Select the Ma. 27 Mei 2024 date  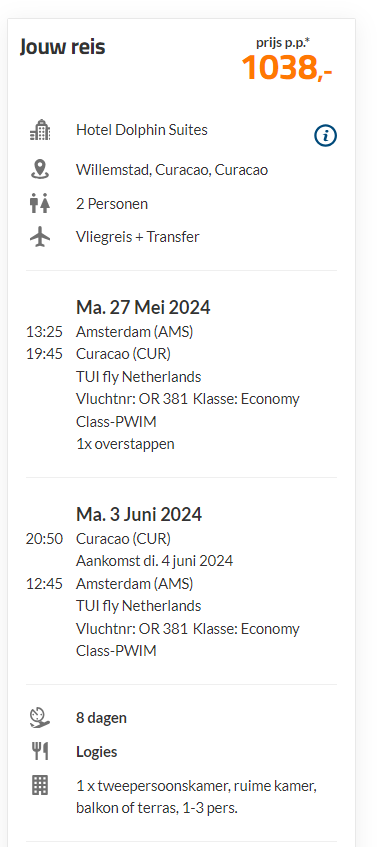point(143,307)
